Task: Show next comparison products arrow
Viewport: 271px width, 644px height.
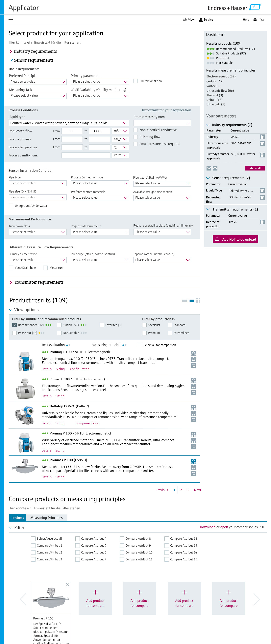Action: (x=257, y=599)
